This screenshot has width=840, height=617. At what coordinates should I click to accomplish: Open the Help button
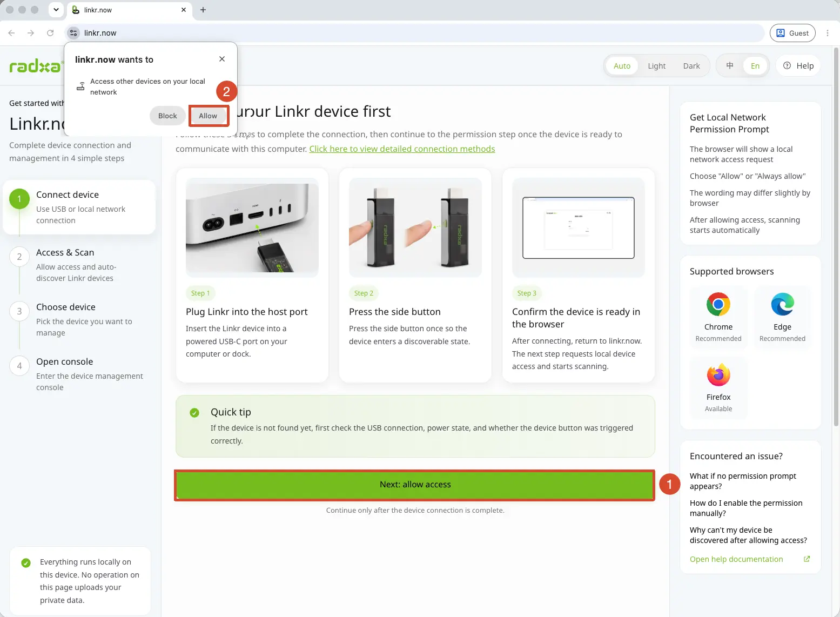[x=798, y=66]
